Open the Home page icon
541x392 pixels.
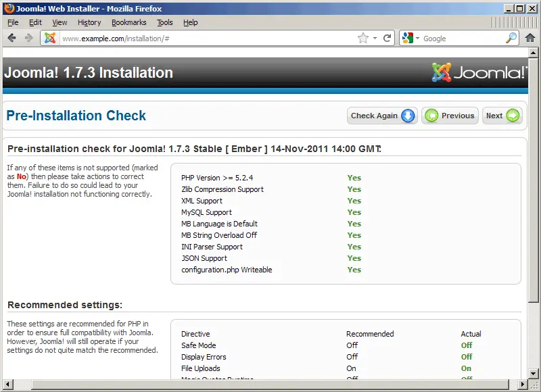pyautogui.click(x=530, y=38)
